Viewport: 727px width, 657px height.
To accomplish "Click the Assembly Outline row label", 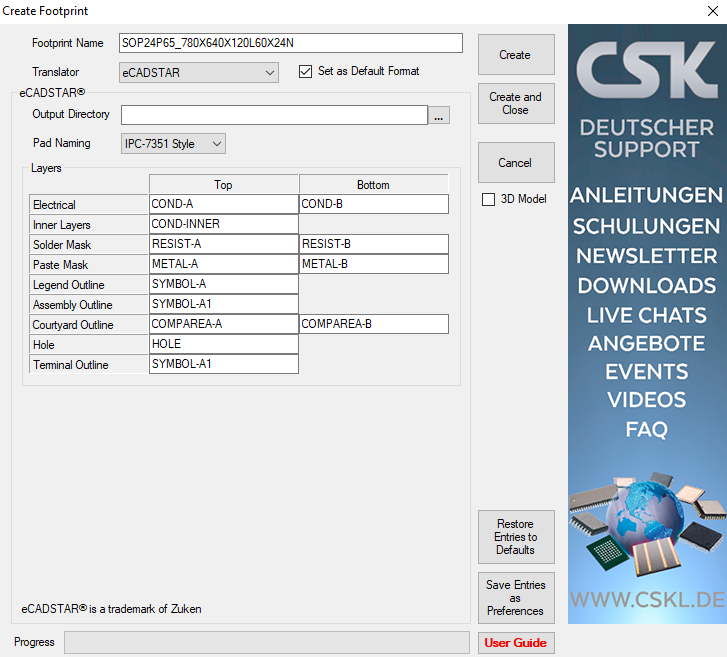I will pos(88,304).
